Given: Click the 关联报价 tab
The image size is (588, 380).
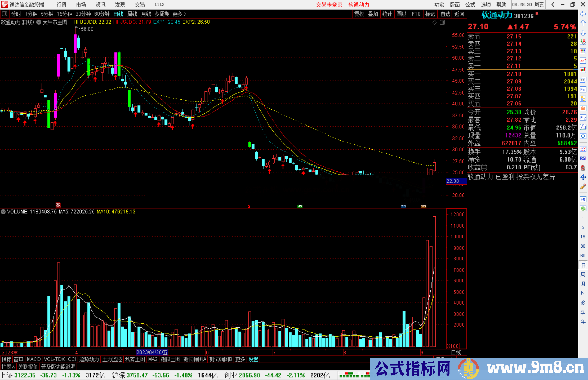Looking at the screenshot, I should [x=28, y=367].
